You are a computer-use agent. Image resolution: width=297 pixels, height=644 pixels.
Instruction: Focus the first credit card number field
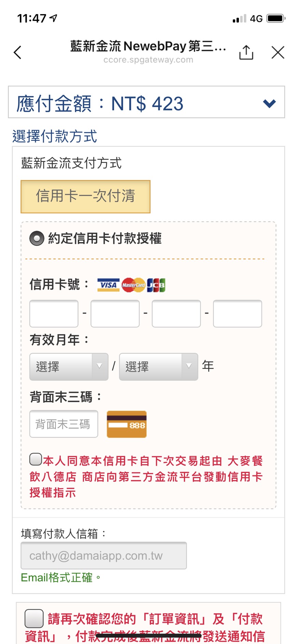pos(54,313)
